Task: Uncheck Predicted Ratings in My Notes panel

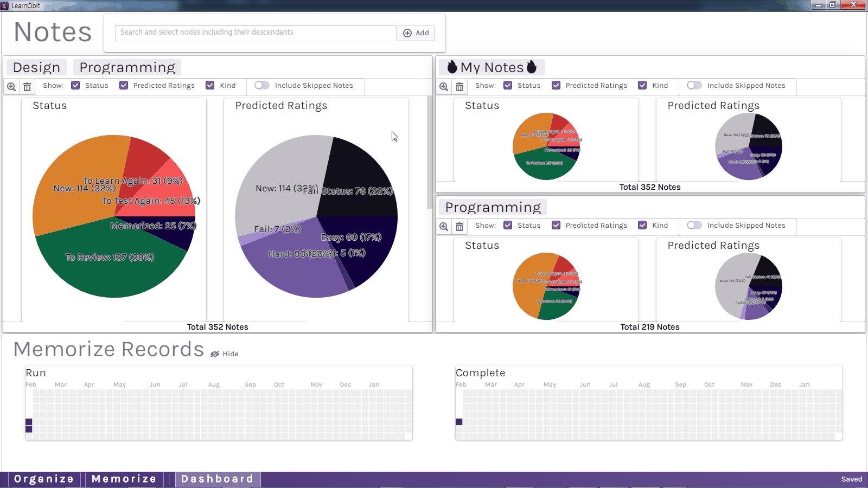Action: pos(556,86)
